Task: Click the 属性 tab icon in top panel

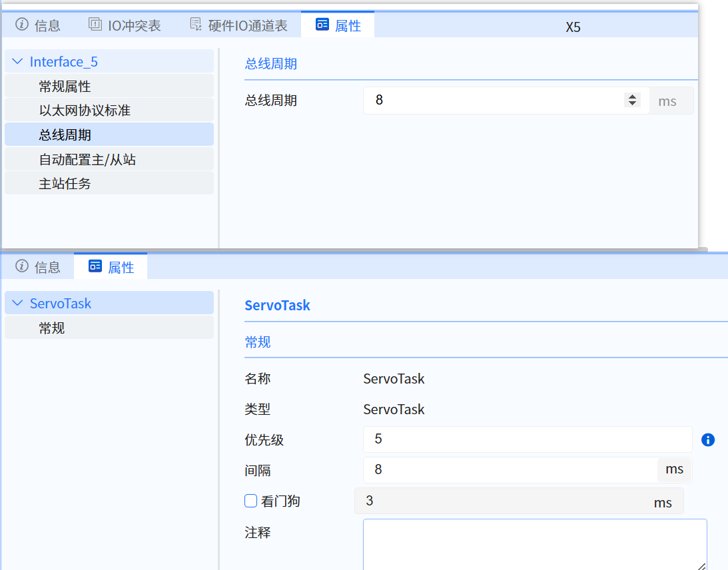Action: click(322, 25)
